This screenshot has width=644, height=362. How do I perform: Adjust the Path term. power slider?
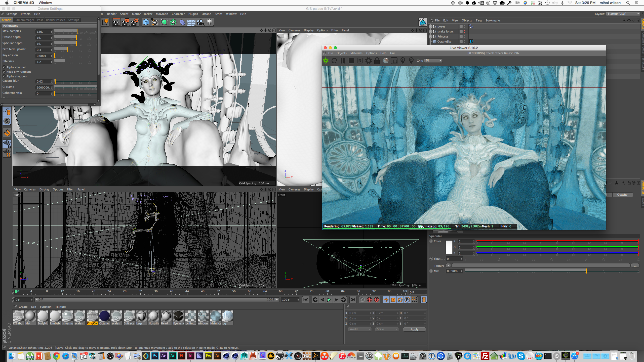[x=75, y=49]
